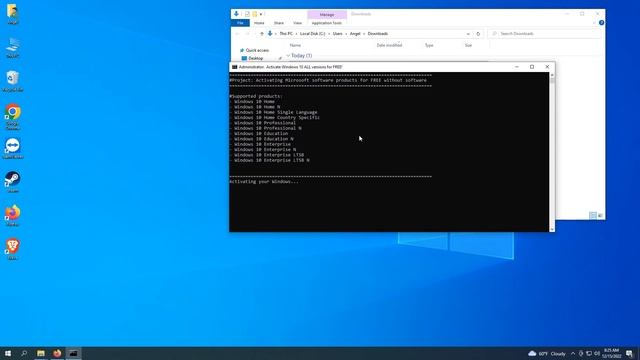Viewport: 640px width, 360px height.
Task: Switch to File Explorer on the taskbar
Action: tap(41, 353)
